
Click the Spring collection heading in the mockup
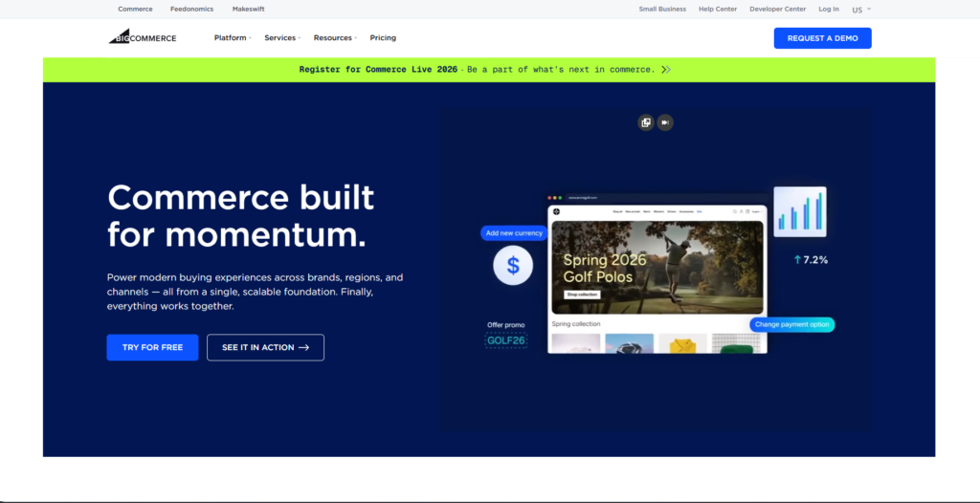[575, 323]
